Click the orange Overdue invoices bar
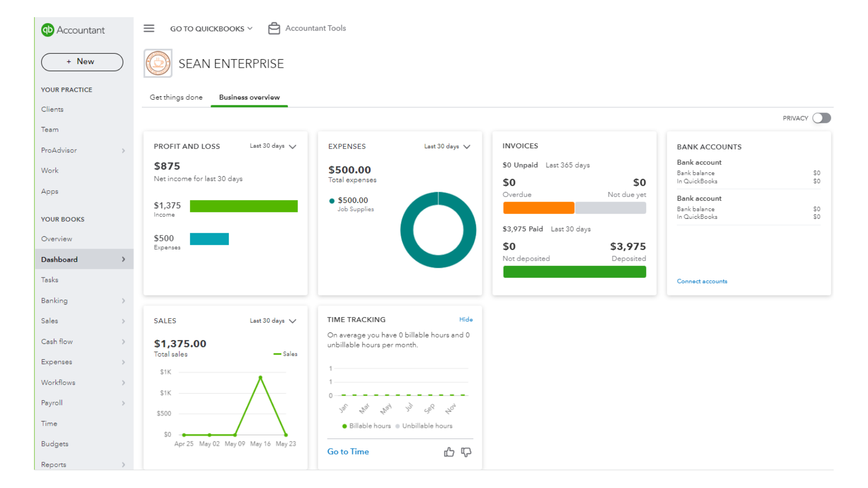This screenshot has width=868, height=488. (x=538, y=208)
